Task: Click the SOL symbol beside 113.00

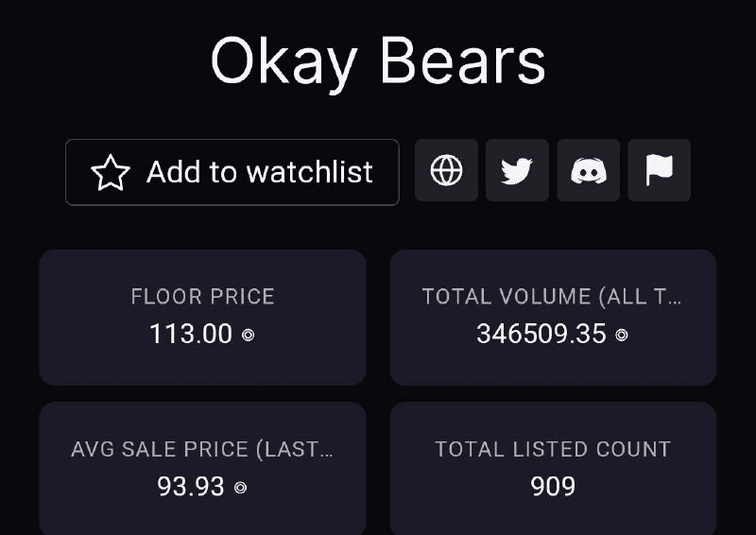Action: point(249,335)
